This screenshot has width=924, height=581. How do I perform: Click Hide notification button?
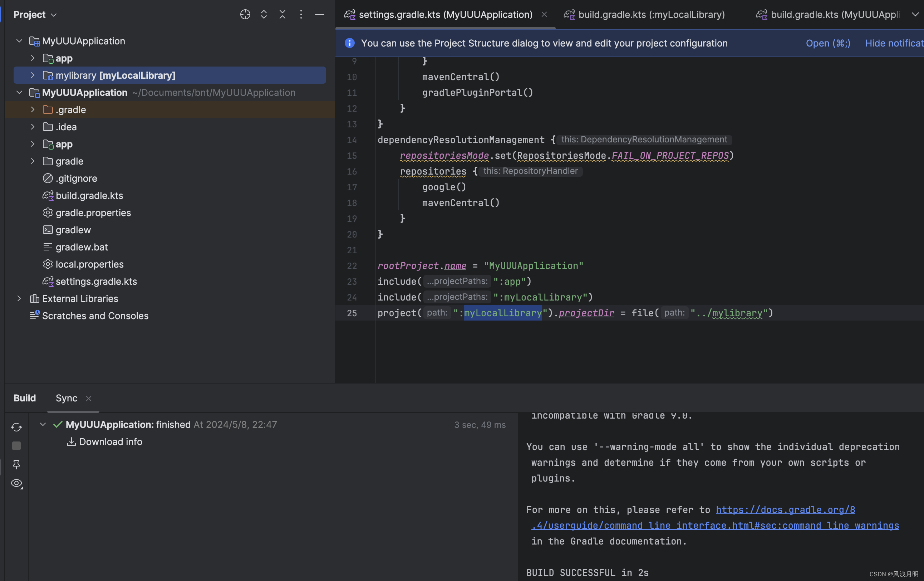[895, 43]
